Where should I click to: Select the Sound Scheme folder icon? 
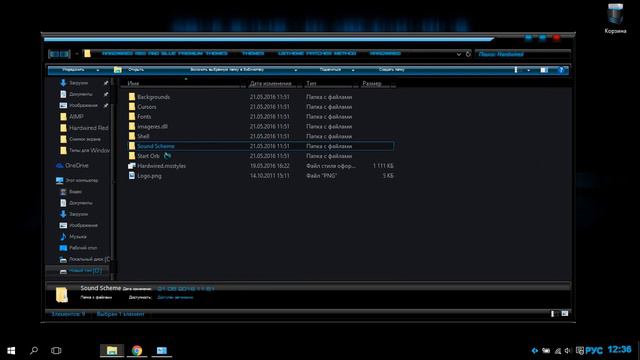coord(132,146)
